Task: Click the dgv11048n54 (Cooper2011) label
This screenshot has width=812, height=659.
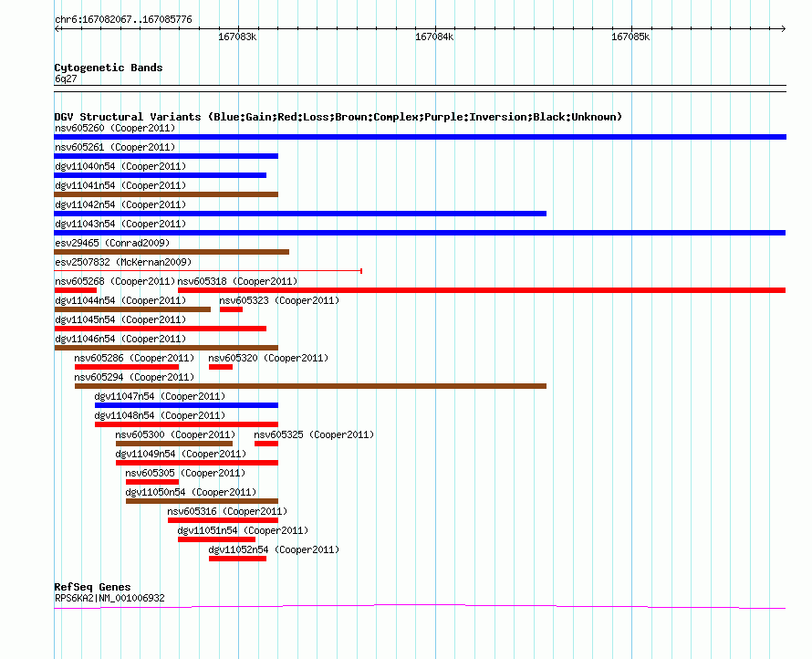Action: [160, 415]
